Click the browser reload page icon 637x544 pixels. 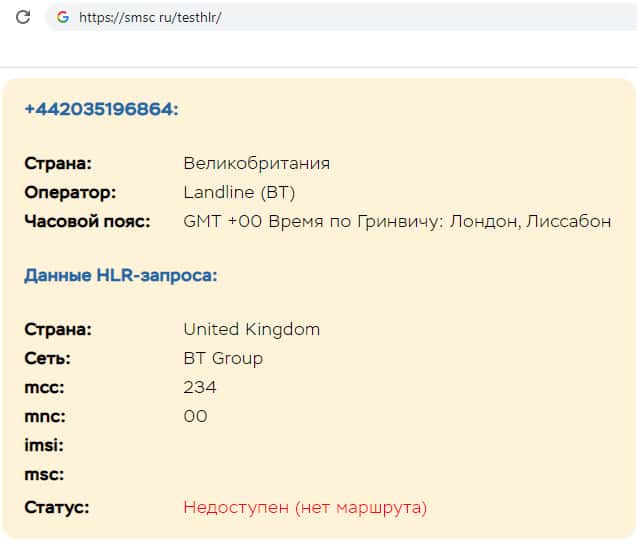tap(23, 17)
